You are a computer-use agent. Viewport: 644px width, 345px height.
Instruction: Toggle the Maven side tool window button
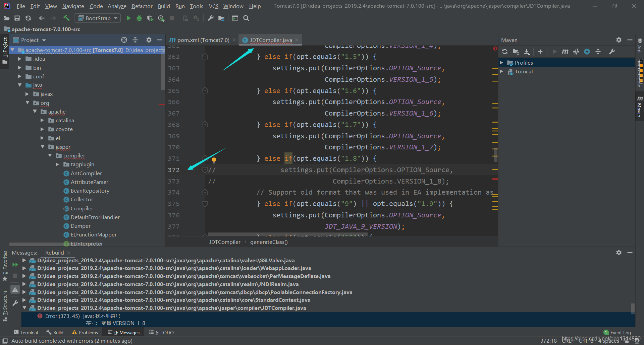(x=640, y=107)
